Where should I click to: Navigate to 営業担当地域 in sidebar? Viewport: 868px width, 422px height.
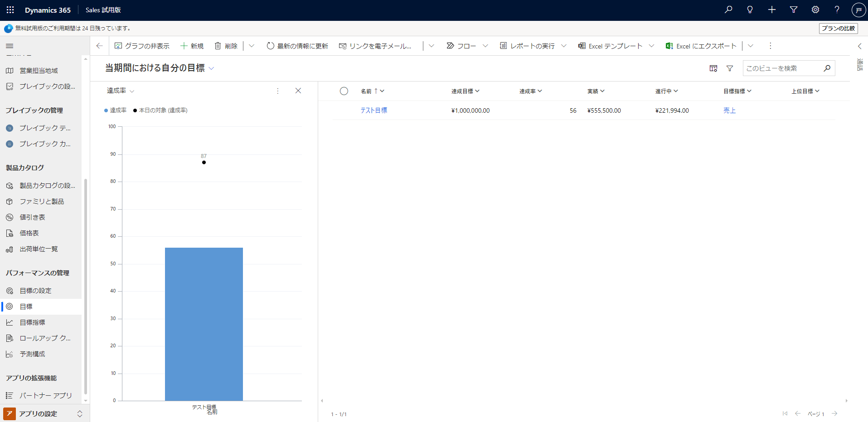pos(41,71)
